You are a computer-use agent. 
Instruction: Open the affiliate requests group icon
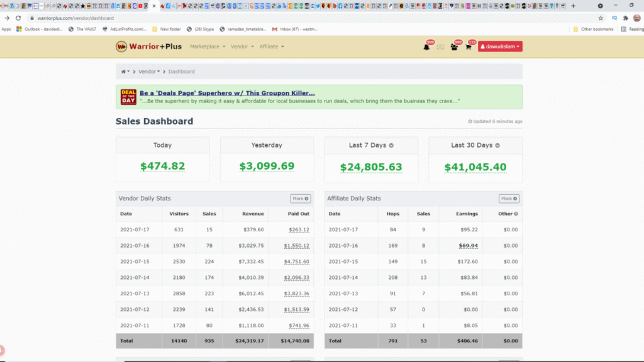click(454, 47)
